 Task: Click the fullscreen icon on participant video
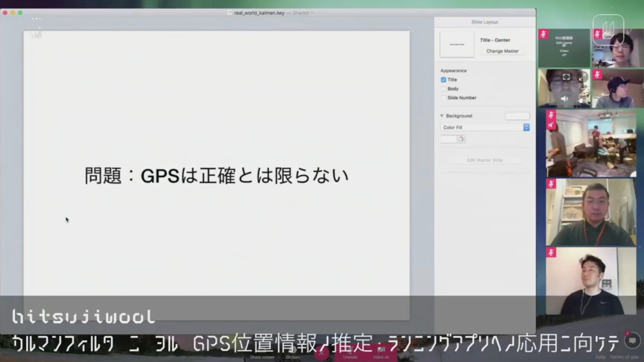(566, 77)
